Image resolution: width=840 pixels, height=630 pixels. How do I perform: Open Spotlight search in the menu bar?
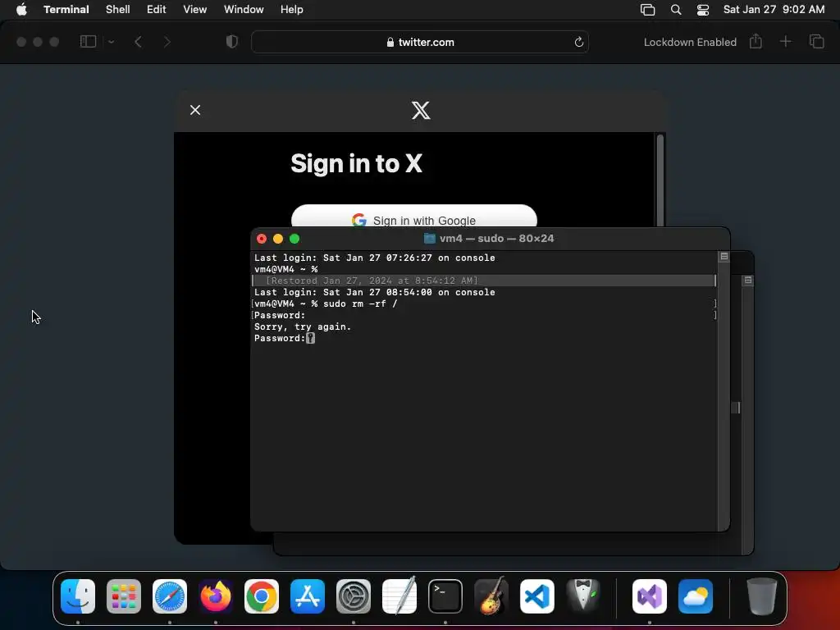tap(676, 10)
